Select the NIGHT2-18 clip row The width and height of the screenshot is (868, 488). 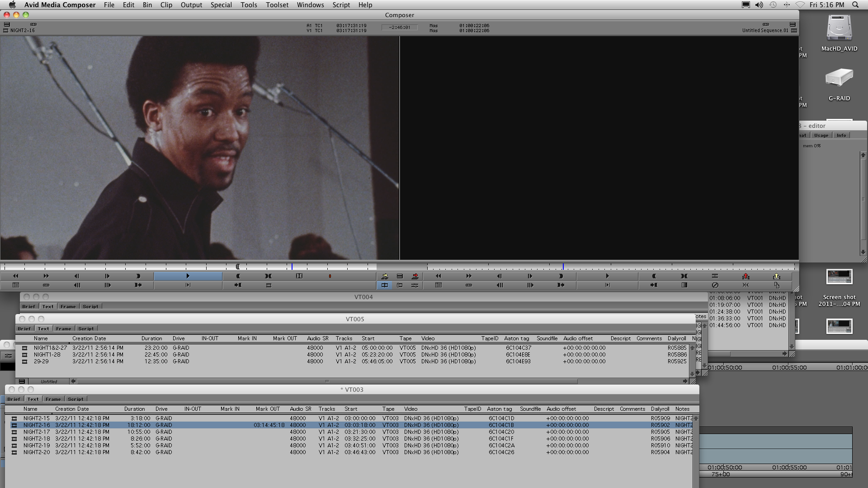point(37,439)
